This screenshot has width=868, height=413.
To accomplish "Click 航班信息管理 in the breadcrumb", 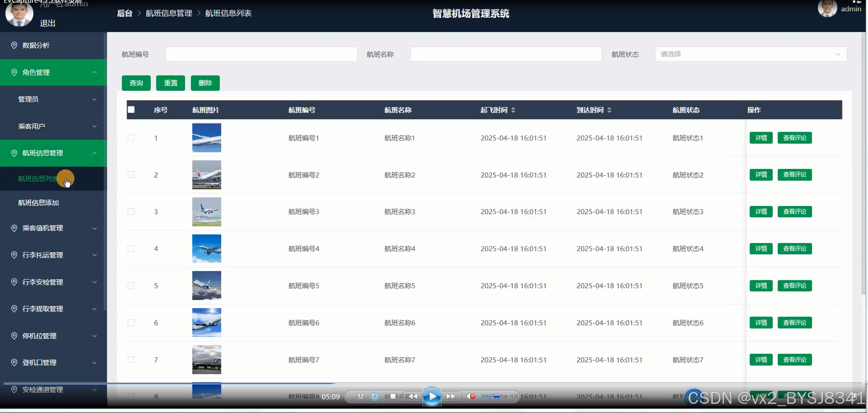I will click(169, 13).
